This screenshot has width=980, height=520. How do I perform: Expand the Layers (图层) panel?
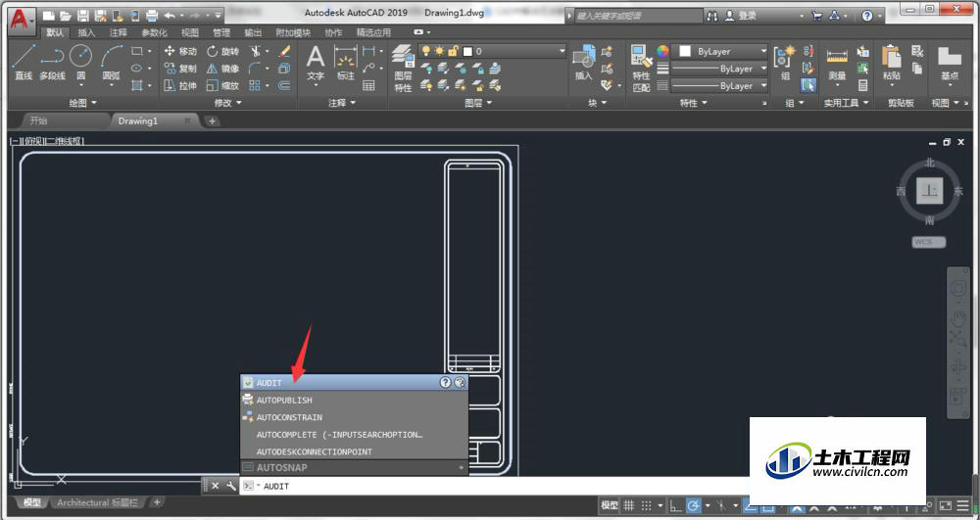click(x=478, y=103)
